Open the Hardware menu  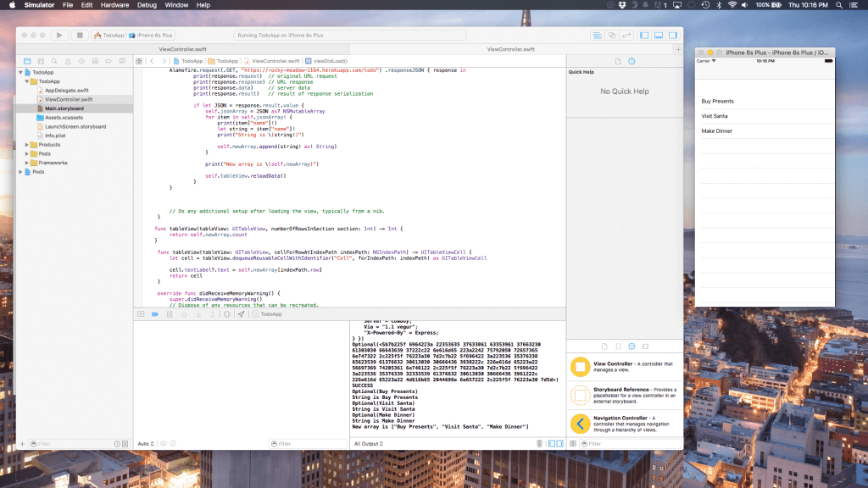pyautogui.click(x=114, y=5)
